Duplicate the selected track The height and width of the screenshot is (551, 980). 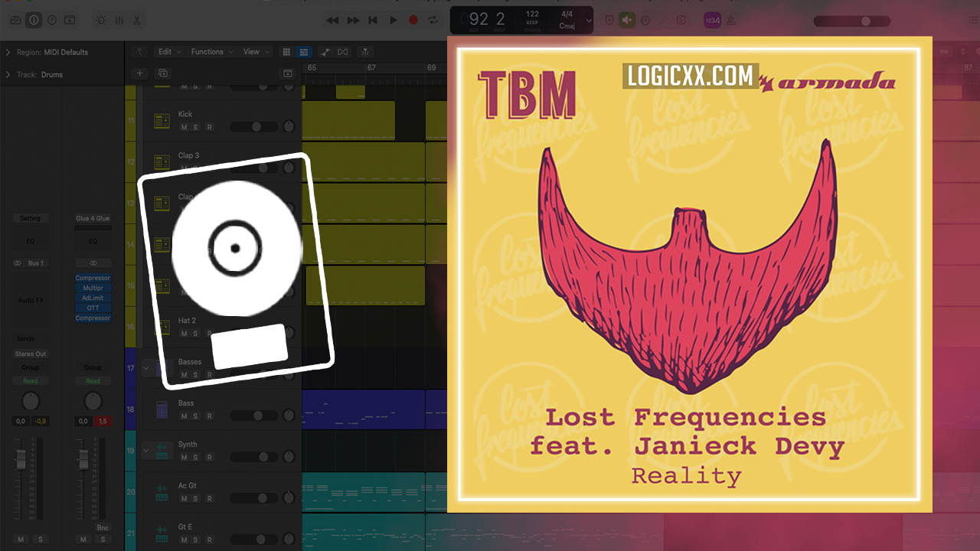point(162,73)
